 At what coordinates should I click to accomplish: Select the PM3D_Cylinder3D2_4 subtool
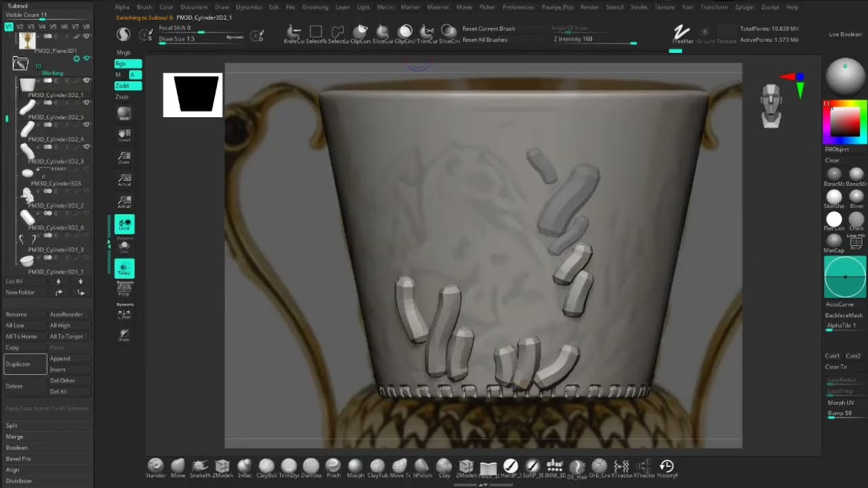click(47, 131)
